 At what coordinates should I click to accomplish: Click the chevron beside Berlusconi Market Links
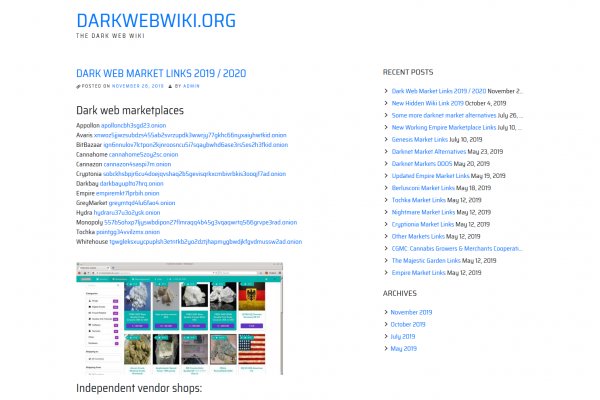[x=386, y=188]
